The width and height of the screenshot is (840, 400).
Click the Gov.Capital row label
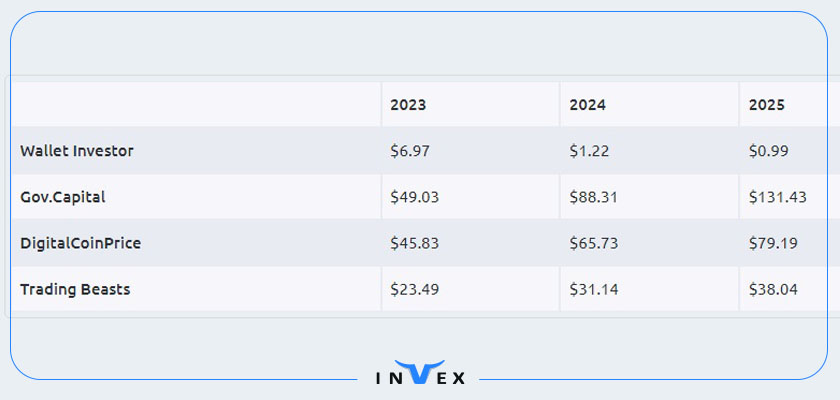63,197
